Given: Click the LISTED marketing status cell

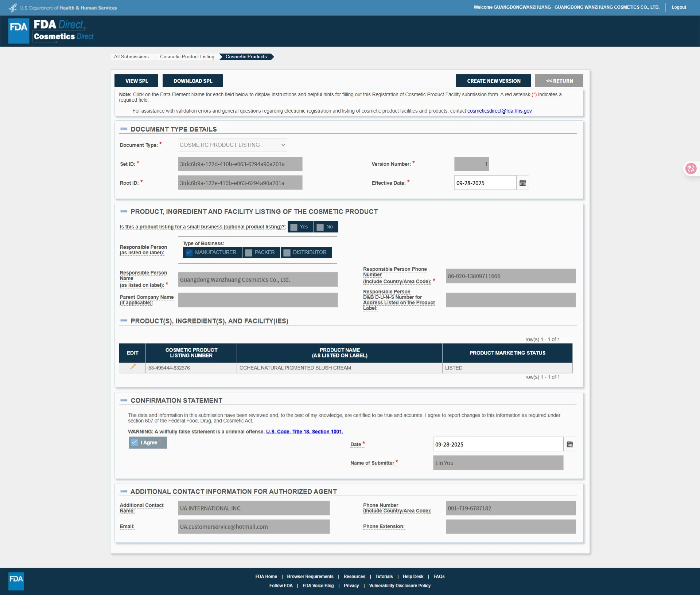Looking at the screenshot, I should click(507, 368).
